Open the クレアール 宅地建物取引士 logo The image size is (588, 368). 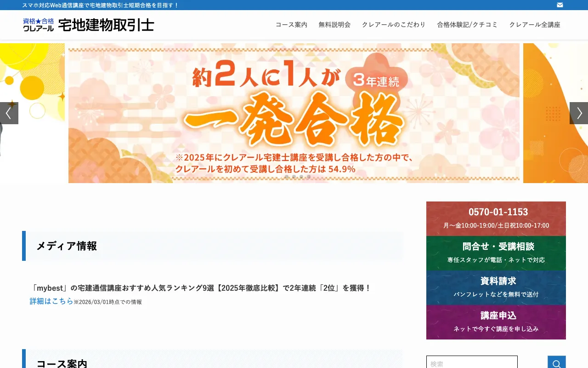point(88,25)
